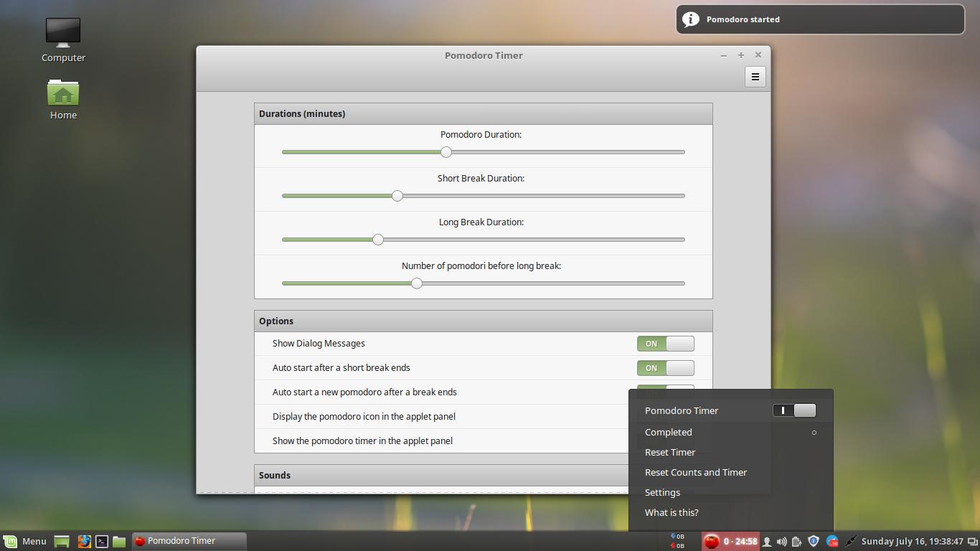Disable Auto start after a short break ends
980x551 pixels.
coord(665,367)
